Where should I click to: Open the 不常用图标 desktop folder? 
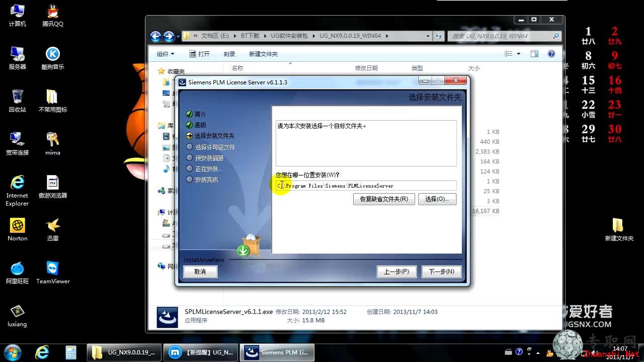pyautogui.click(x=53, y=101)
